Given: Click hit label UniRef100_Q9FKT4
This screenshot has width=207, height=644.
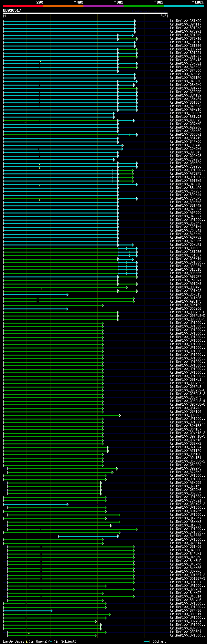Looking at the screenshot, I should point(186,259).
